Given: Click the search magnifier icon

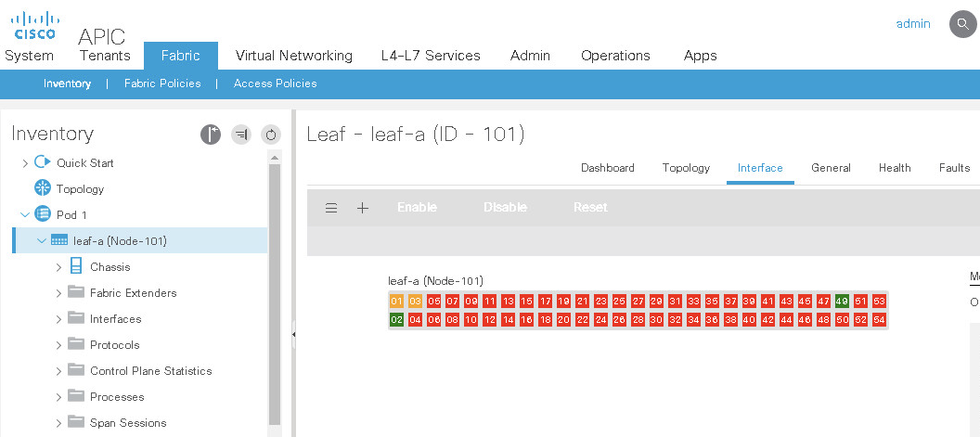Looking at the screenshot, I should click(962, 24).
